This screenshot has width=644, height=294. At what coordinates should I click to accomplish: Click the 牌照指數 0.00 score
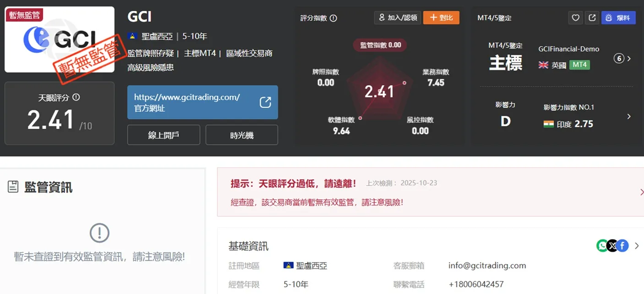326,78
